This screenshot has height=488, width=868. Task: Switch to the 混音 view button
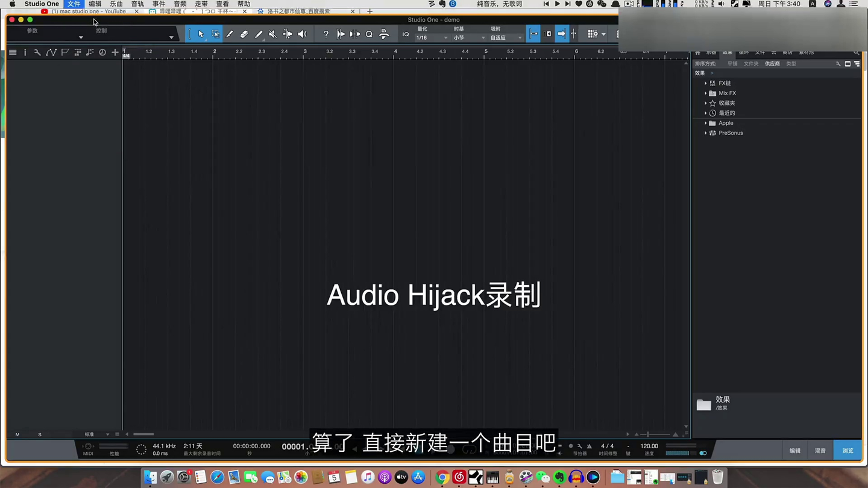[820, 451]
